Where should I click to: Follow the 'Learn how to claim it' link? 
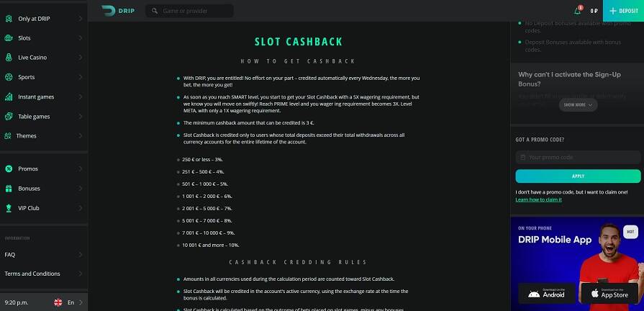[x=538, y=199]
